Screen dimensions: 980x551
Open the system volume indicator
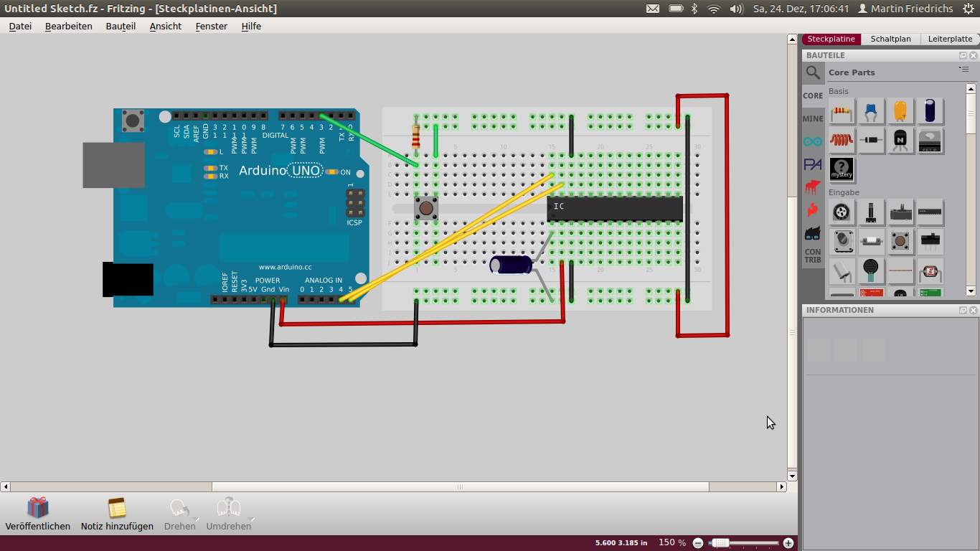coord(736,9)
